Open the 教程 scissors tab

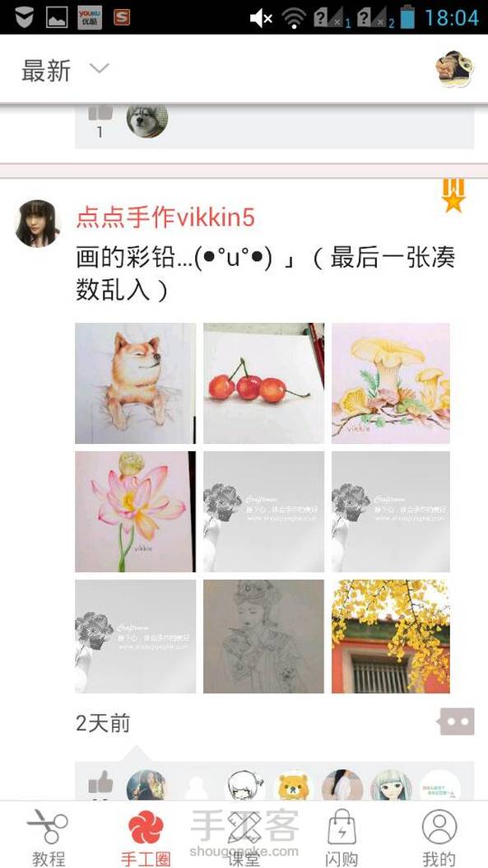(48, 836)
